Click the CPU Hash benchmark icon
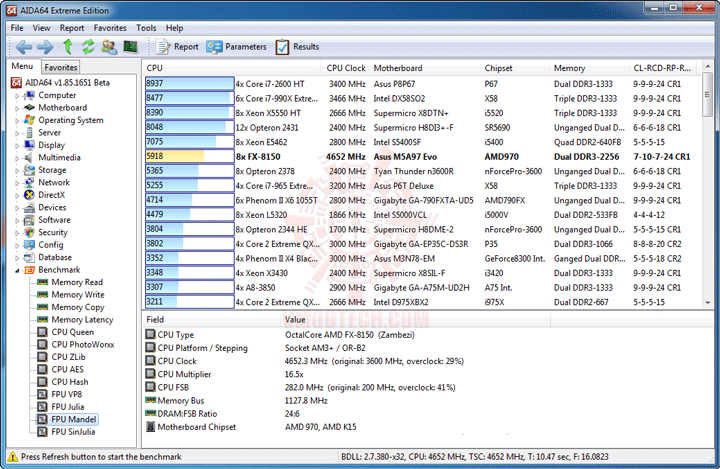This screenshot has height=469, width=720. (42, 381)
